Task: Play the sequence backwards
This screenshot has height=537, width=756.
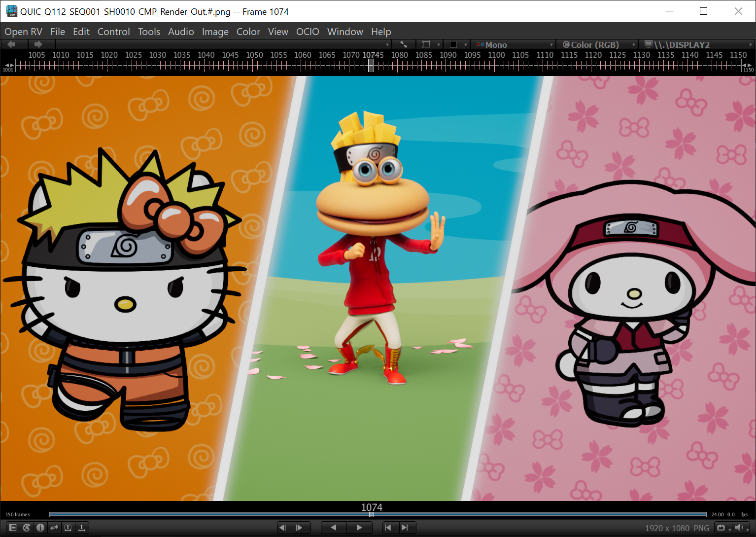Action: pyautogui.click(x=334, y=528)
